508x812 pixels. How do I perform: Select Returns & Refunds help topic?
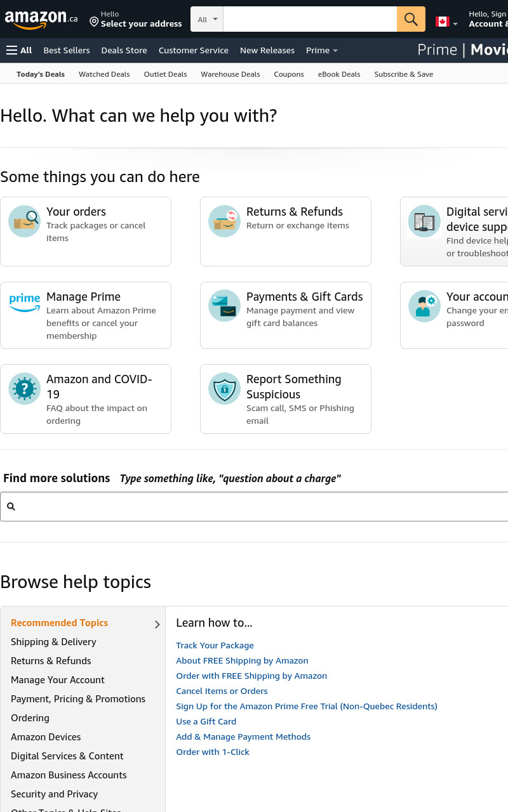(51, 661)
